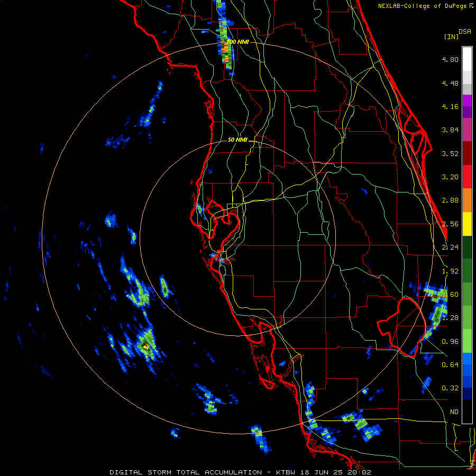
Task: Select the 4.48 legend value
Action: tap(450, 83)
